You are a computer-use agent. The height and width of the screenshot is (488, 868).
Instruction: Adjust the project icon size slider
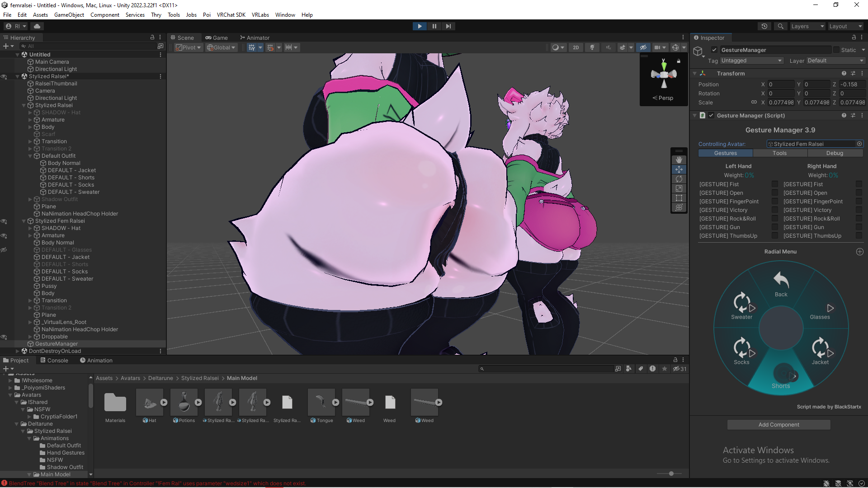pos(671,474)
